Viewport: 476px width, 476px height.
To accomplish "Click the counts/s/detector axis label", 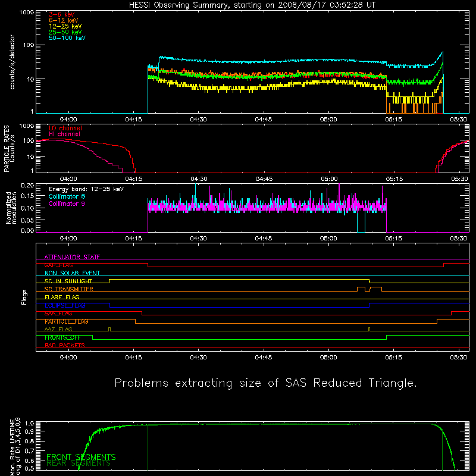I will [x=12, y=62].
